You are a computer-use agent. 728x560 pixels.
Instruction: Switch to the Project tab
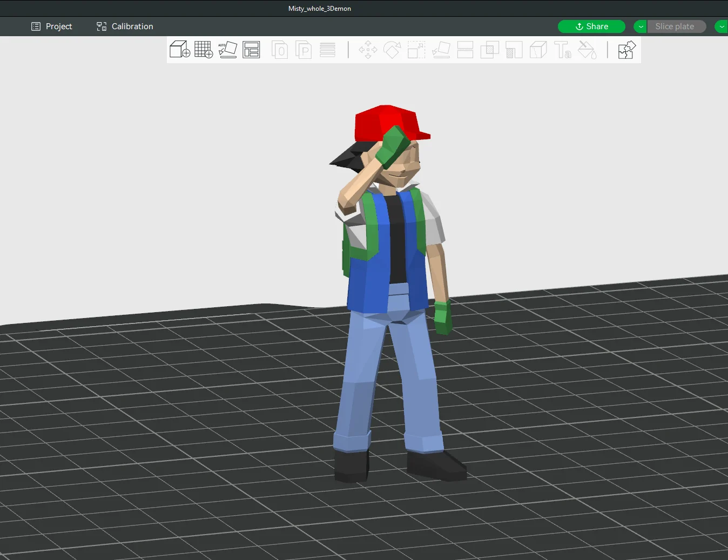[x=51, y=26]
